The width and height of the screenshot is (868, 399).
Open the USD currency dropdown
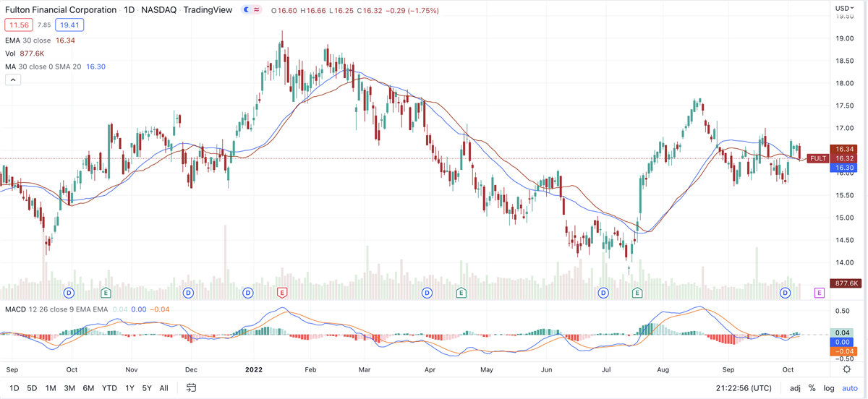pos(844,9)
